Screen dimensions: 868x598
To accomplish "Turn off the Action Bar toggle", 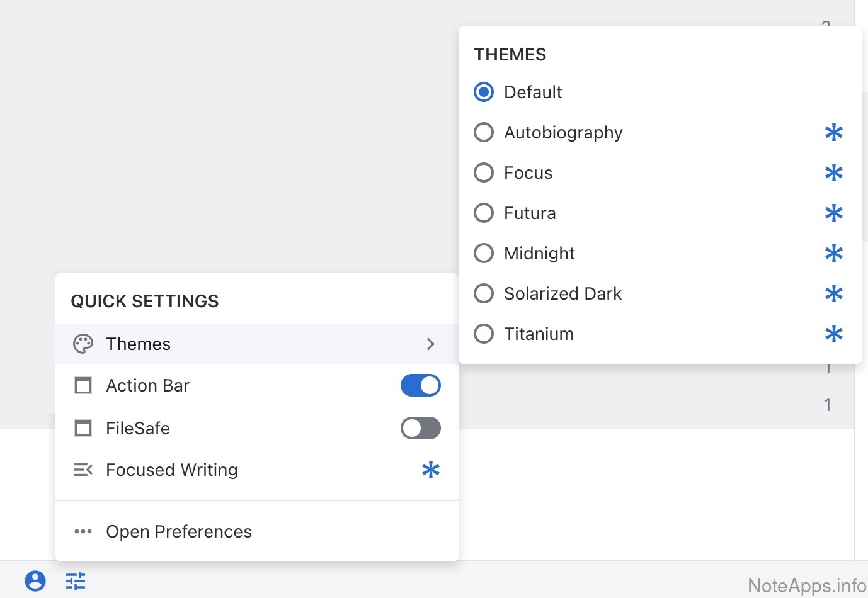I will (x=420, y=385).
